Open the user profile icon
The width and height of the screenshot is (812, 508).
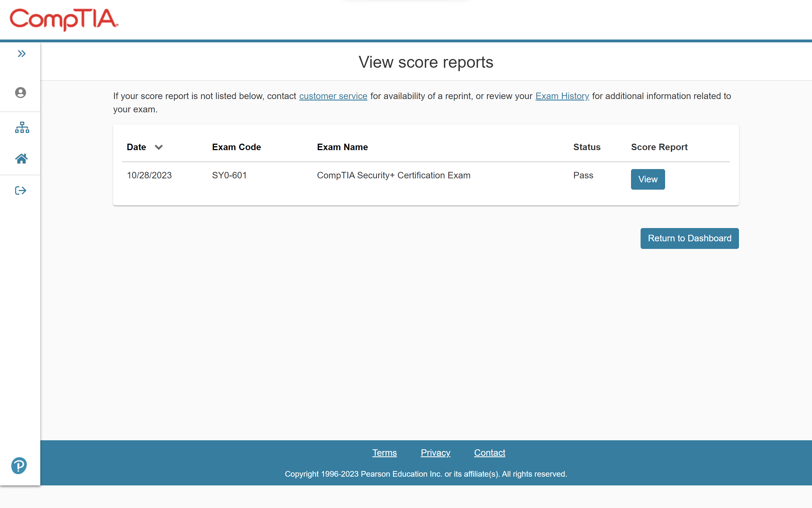tap(21, 93)
